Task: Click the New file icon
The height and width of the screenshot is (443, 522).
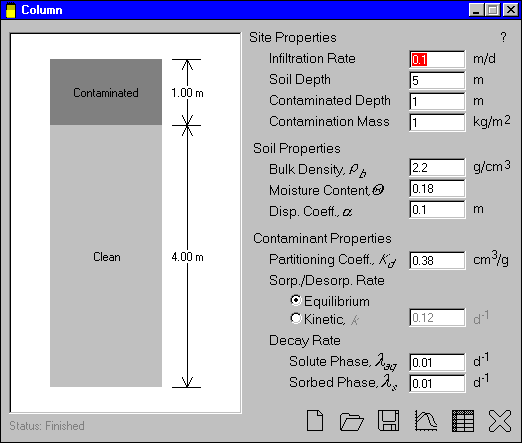Action: tap(315, 421)
